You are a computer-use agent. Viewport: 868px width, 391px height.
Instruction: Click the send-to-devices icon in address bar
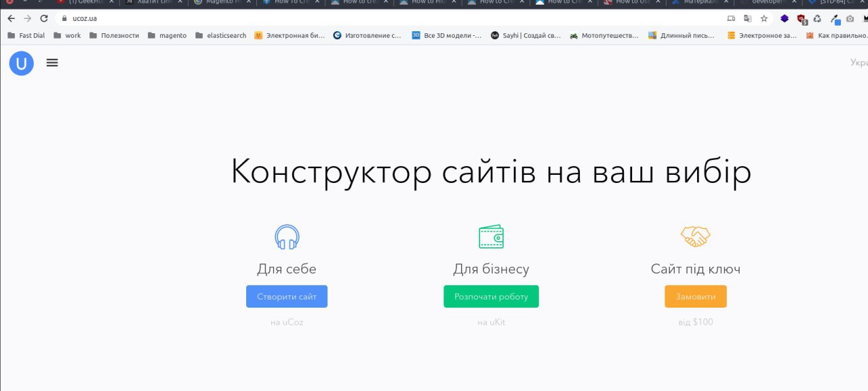coord(730,18)
